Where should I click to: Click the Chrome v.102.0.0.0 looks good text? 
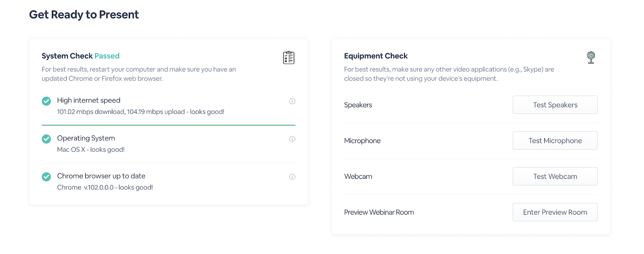105,187
